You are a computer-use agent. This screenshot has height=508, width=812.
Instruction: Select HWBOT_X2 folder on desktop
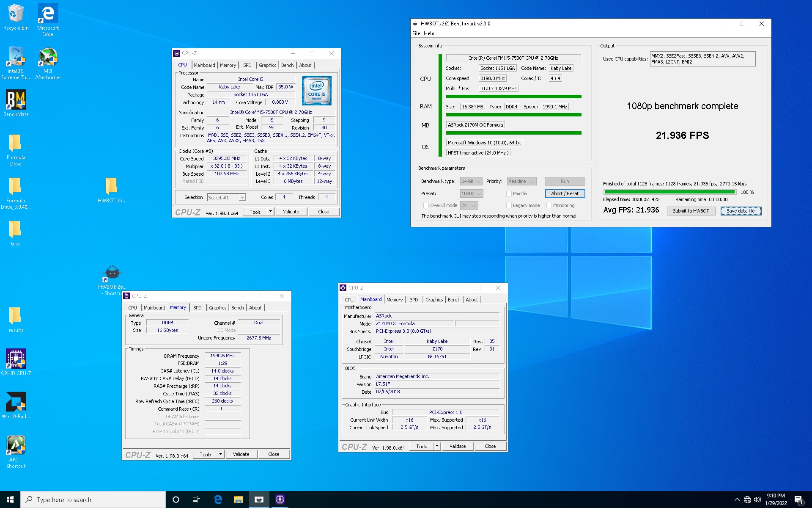click(x=112, y=190)
